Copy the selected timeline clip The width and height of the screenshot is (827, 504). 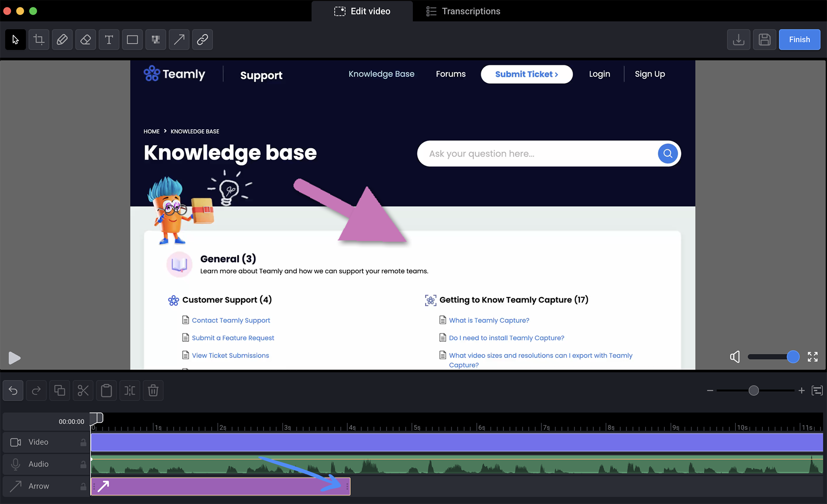[59, 390]
